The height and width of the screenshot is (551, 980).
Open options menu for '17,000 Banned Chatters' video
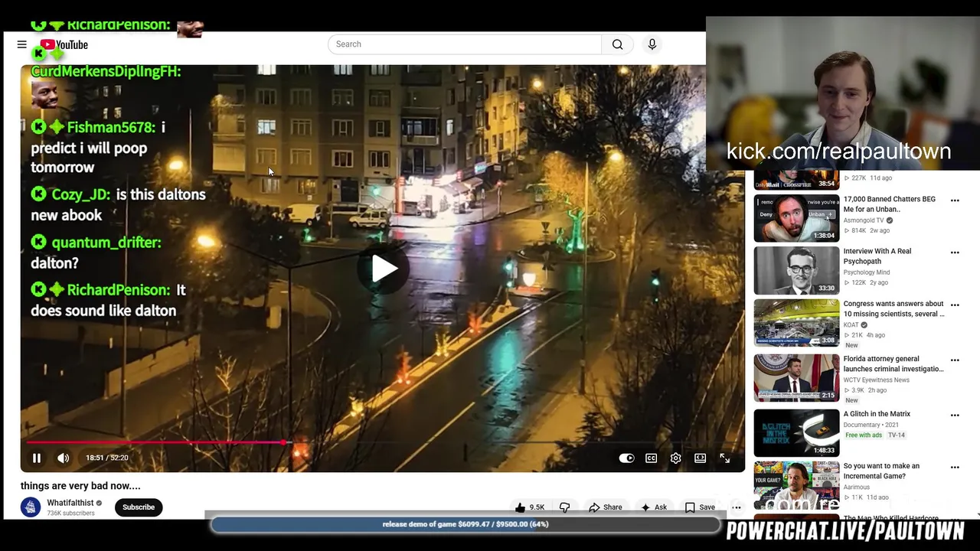[955, 201]
